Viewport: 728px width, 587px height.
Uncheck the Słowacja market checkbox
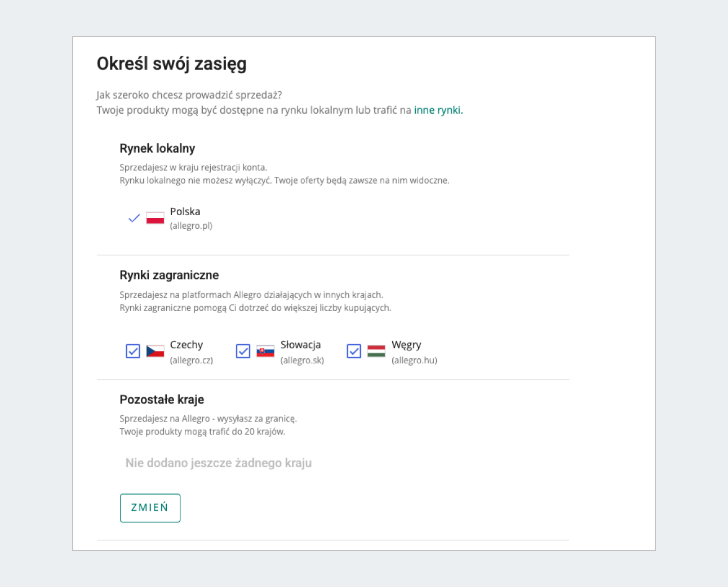click(243, 351)
